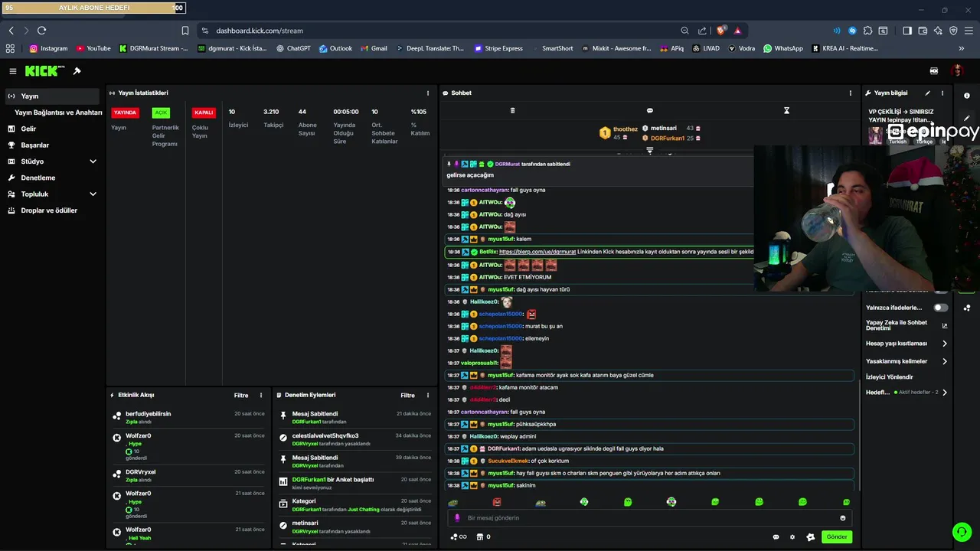Click the YAYINDA status badge
Screen dimensions: 980x551
coord(125,112)
